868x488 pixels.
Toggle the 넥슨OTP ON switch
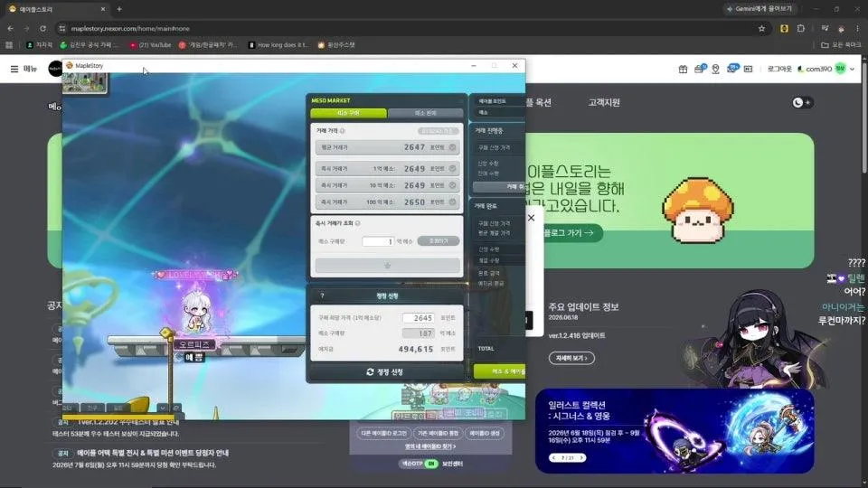click(x=432, y=464)
